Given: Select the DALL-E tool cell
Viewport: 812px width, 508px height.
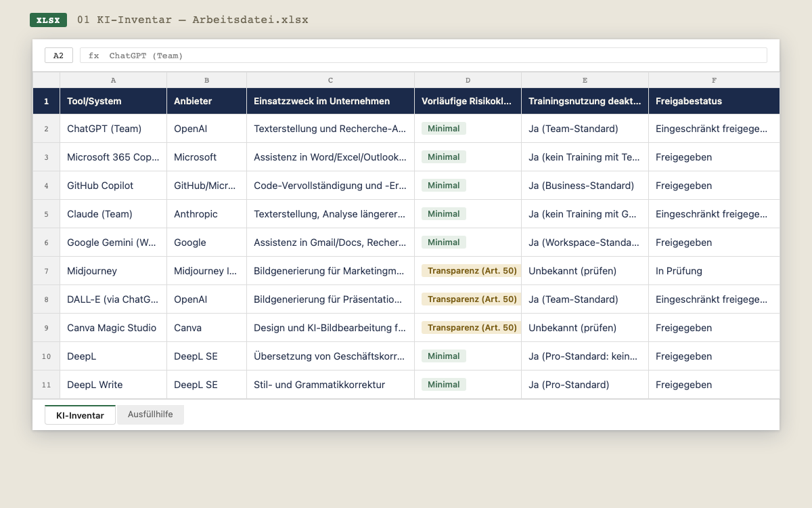Looking at the screenshot, I should pos(113,299).
